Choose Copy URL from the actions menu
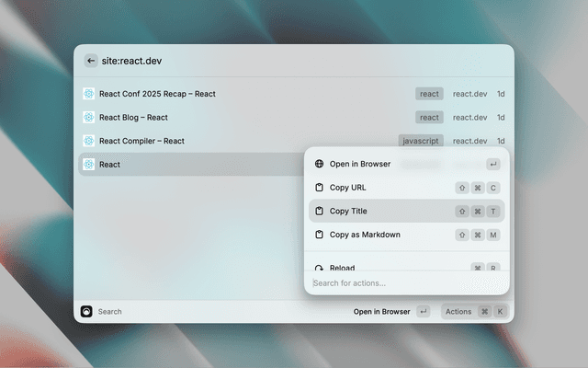588x368 pixels. coord(406,188)
